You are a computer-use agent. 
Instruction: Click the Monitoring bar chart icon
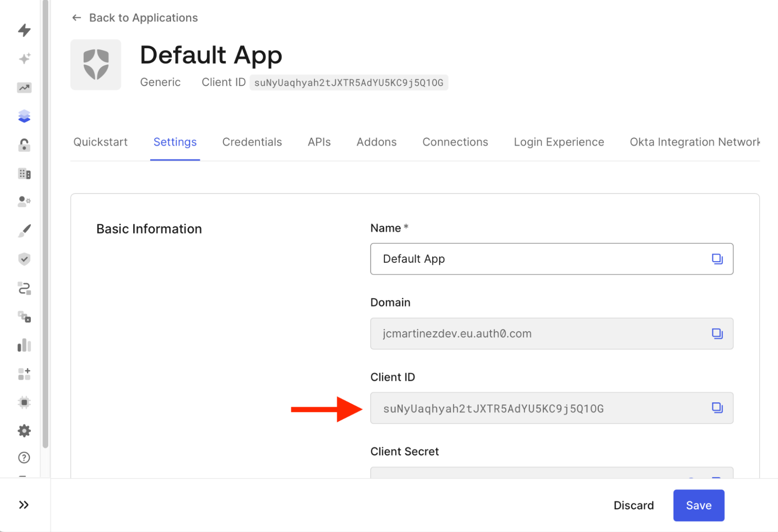tap(24, 345)
